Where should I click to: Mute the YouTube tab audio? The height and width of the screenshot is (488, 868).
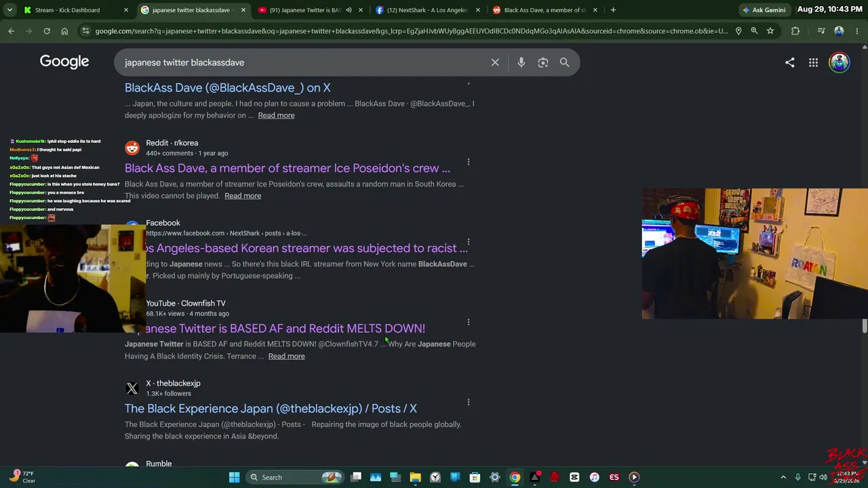coord(349,10)
